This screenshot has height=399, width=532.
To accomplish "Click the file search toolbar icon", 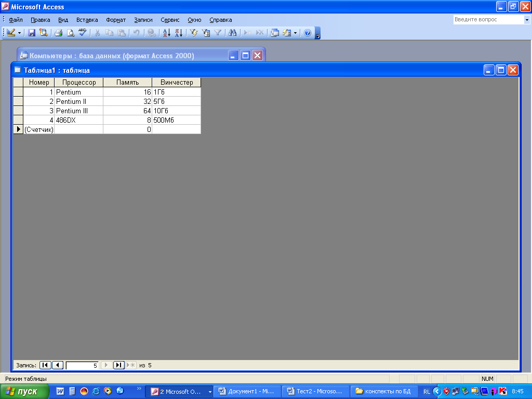I will (x=44, y=33).
